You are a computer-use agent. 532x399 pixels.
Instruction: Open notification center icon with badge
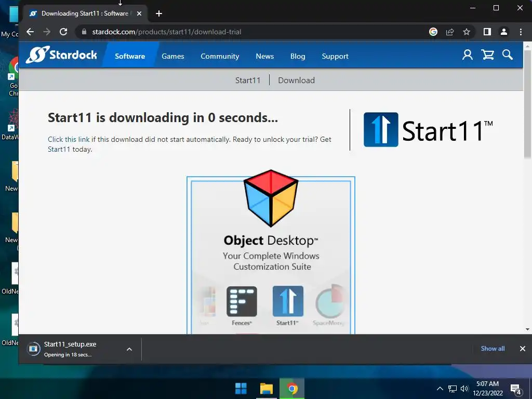pos(516,390)
